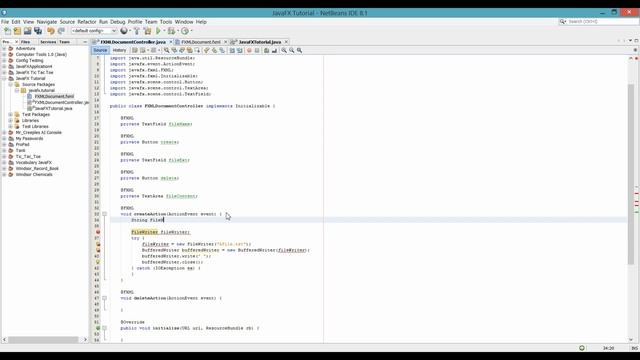The image size is (640, 360).
Task: Switch editor to History view
Action: click(x=119, y=50)
